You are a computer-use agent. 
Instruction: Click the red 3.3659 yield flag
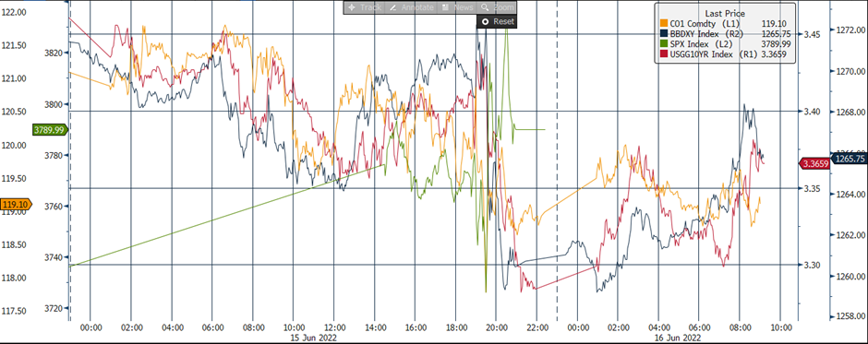tap(814, 163)
